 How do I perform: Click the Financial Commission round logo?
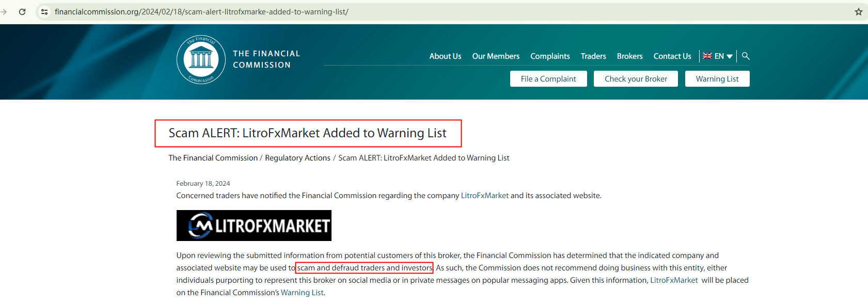click(x=201, y=59)
